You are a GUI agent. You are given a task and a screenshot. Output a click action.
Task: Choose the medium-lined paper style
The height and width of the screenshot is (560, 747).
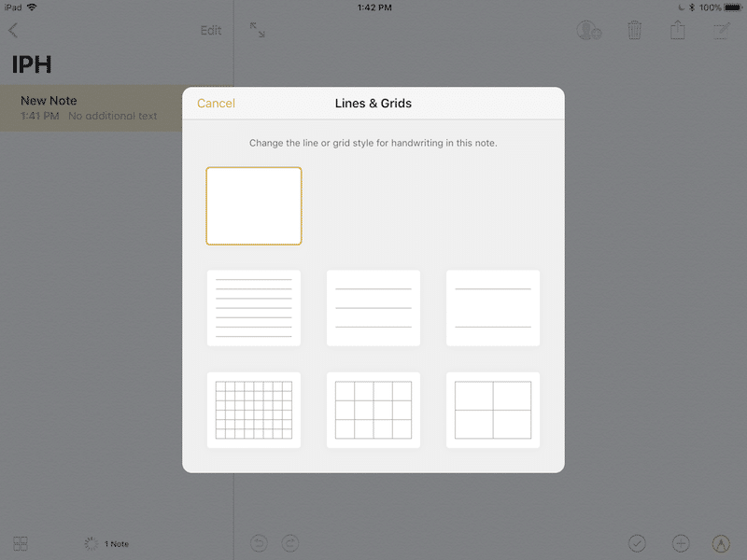(x=373, y=308)
